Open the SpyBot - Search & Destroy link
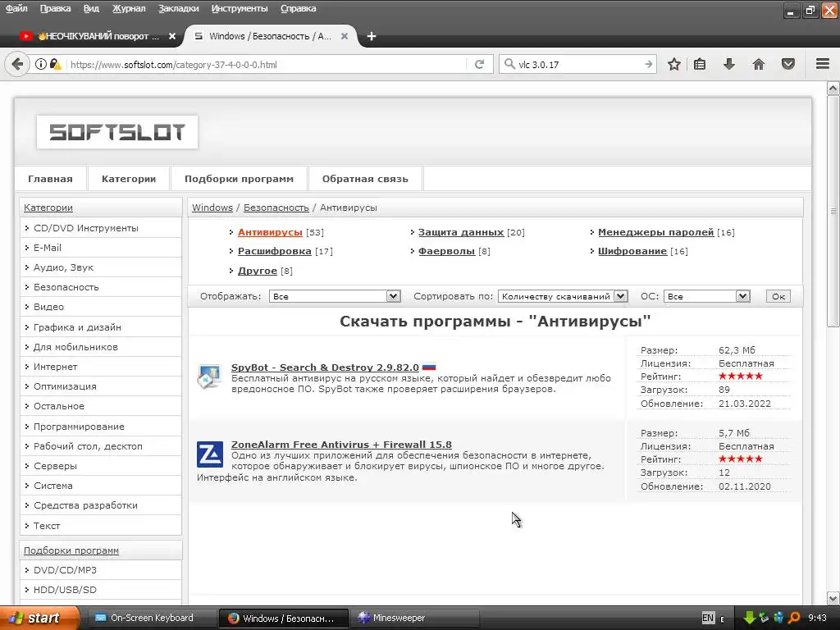 [x=325, y=367]
